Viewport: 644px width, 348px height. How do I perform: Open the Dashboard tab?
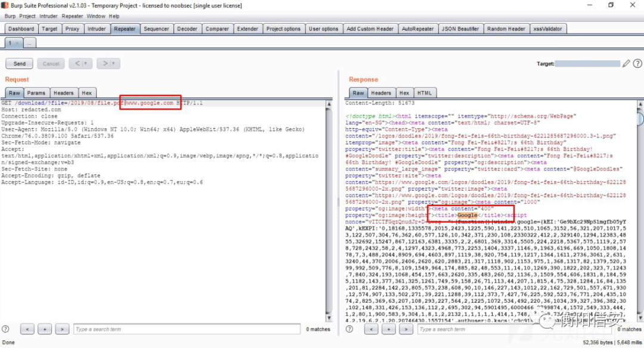[21, 29]
